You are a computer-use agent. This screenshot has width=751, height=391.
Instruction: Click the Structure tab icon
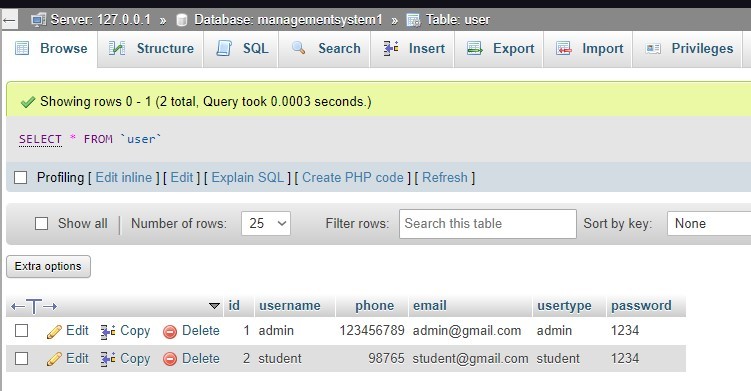point(117,48)
